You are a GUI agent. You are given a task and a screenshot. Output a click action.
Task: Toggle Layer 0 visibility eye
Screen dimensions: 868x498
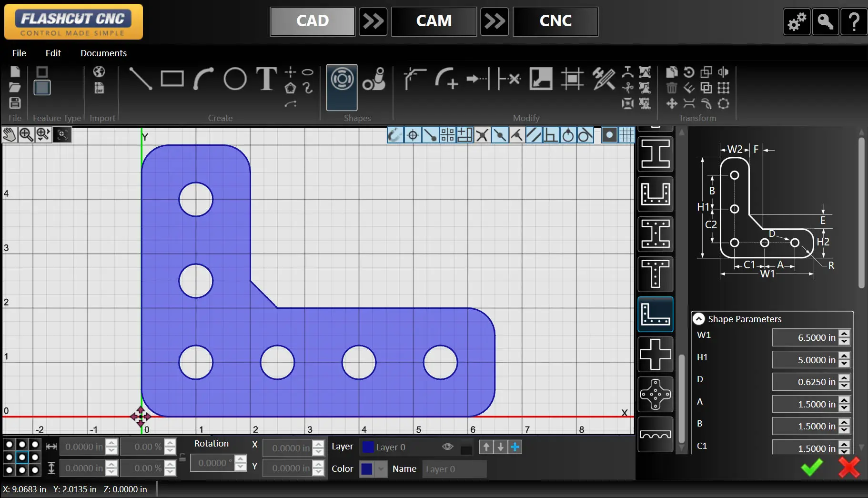click(x=447, y=447)
